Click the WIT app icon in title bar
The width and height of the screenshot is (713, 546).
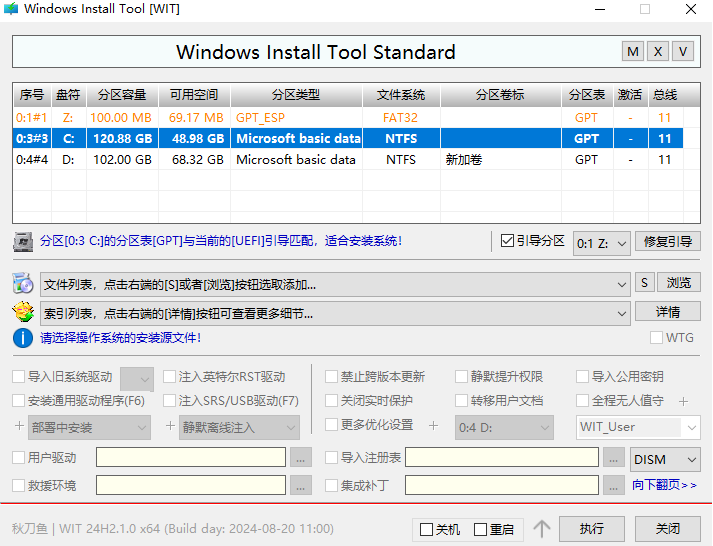point(11,9)
